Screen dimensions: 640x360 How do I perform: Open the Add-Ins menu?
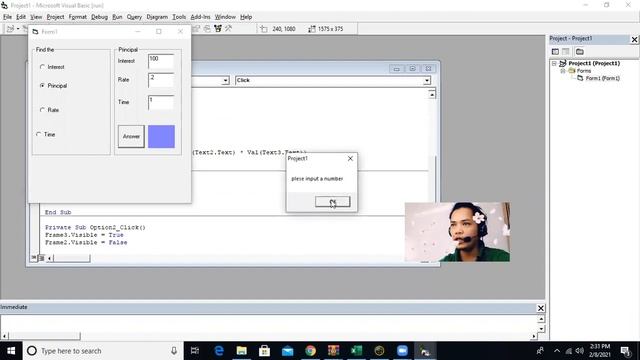point(200,17)
